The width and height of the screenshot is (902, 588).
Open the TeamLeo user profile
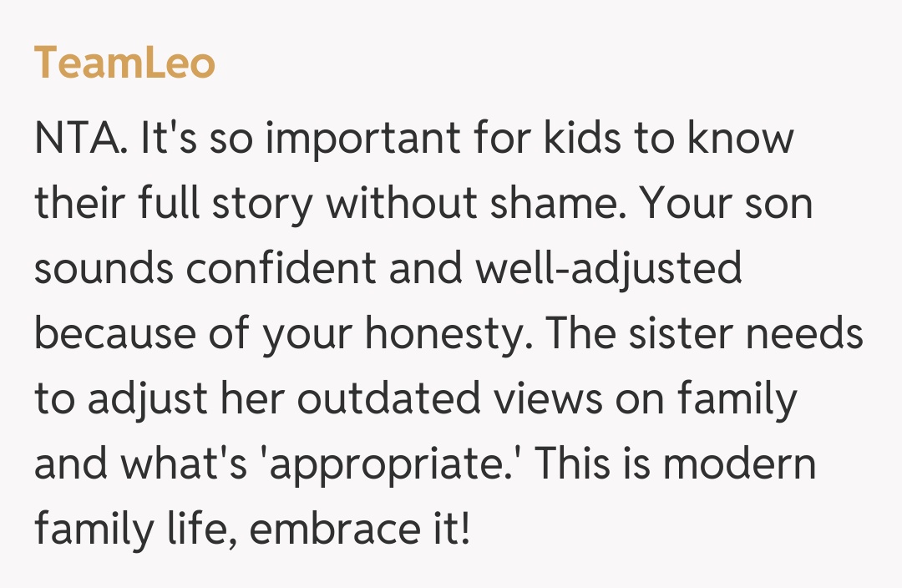click(124, 64)
